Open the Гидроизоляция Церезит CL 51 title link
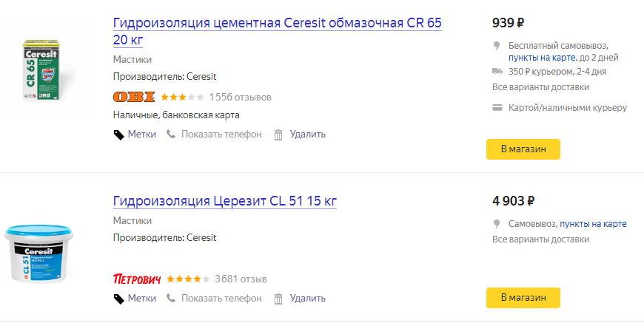The image size is (644, 323). 225,201
